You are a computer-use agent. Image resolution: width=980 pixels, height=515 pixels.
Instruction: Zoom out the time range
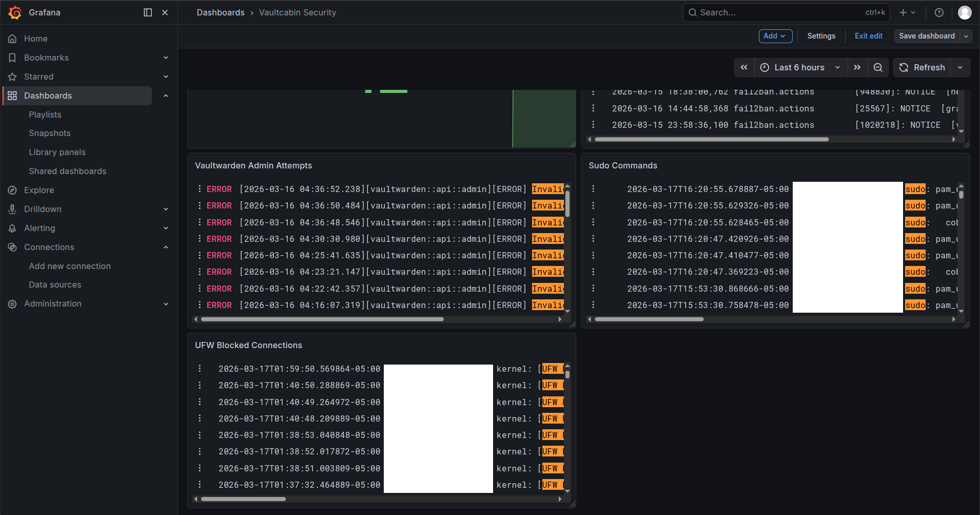[x=878, y=67]
